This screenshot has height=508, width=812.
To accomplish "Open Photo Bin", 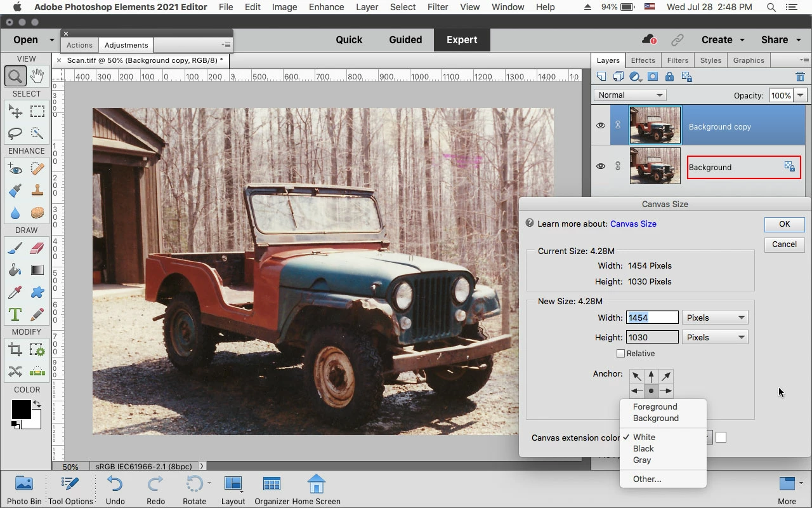I will click(24, 490).
